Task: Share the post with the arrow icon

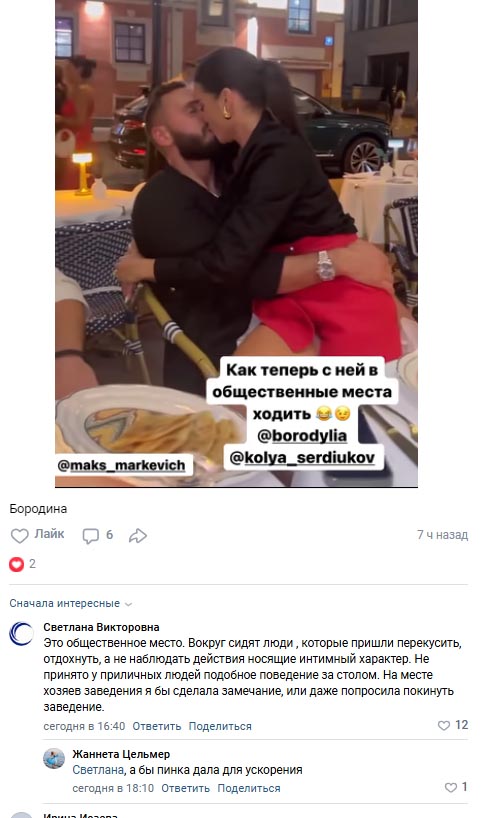Action: 138,535
